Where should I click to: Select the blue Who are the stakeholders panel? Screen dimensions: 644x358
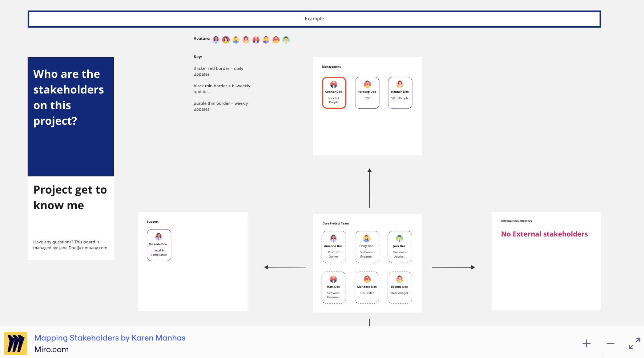click(71, 116)
